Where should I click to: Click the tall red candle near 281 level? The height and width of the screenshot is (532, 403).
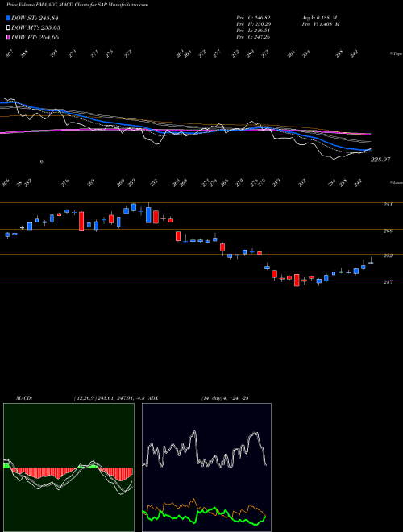pyautogui.click(x=81, y=221)
